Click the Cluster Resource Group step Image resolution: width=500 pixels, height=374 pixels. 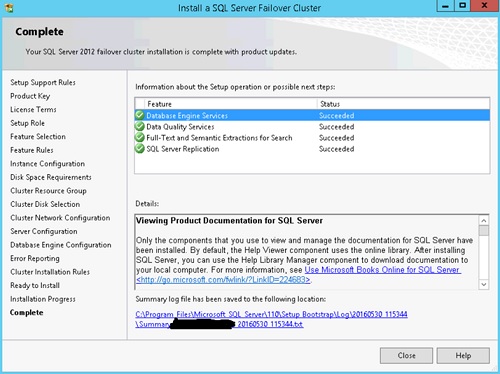(x=48, y=191)
